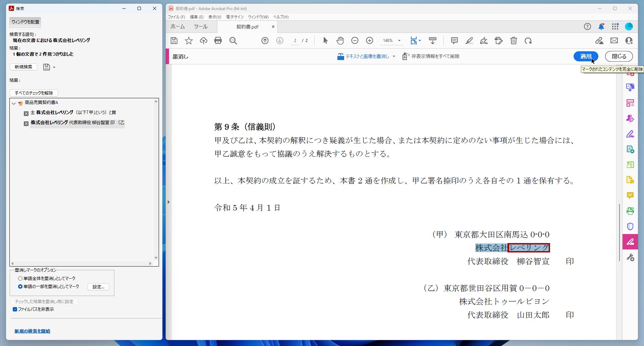Open yellow Comment tool in sidebar
Viewport: 644px width, 346px height.
pyautogui.click(x=630, y=195)
